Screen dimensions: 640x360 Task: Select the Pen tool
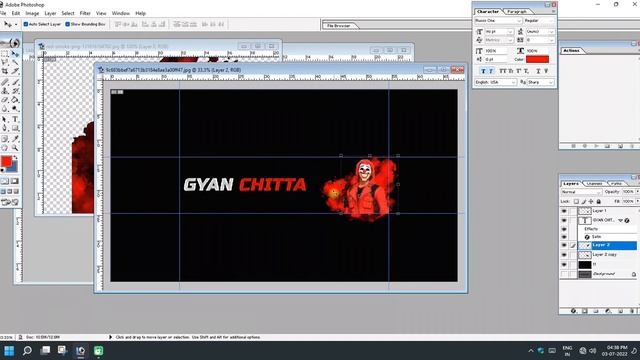pos(5,128)
